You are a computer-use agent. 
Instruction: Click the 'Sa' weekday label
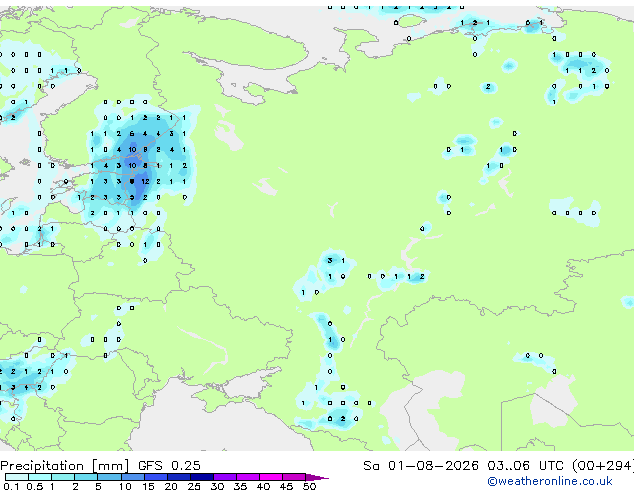(x=371, y=466)
